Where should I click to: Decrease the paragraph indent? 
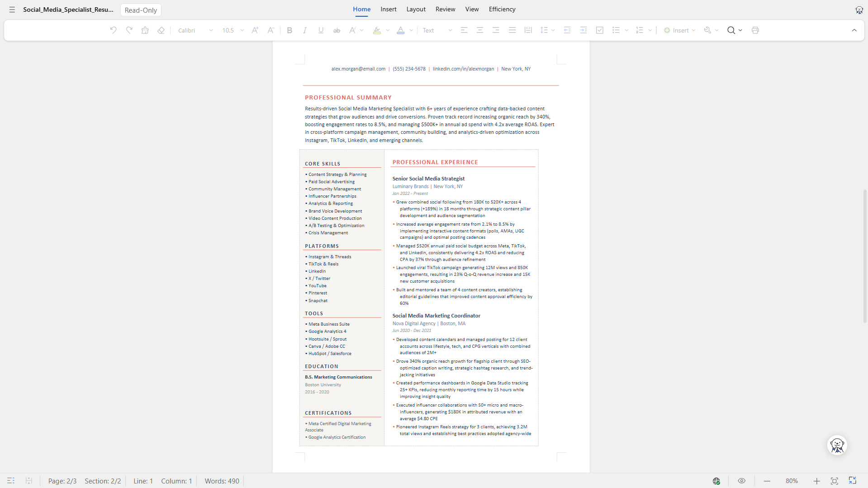click(x=567, y=30)
